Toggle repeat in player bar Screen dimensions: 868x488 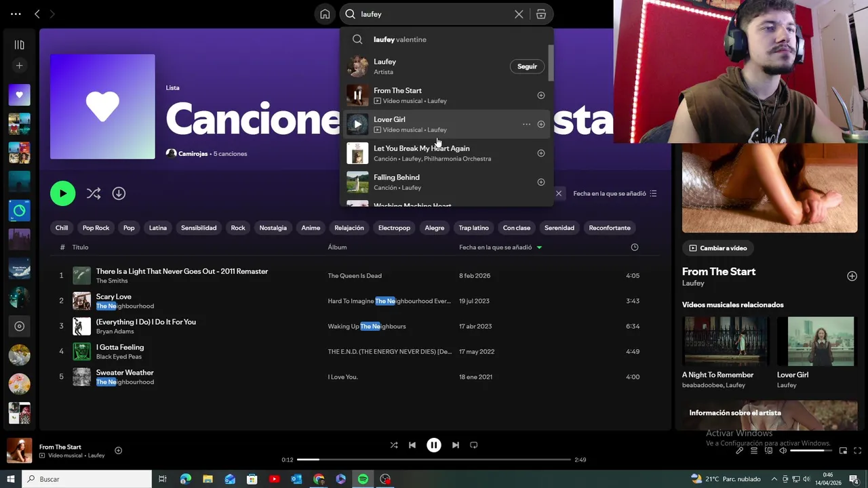474,445
